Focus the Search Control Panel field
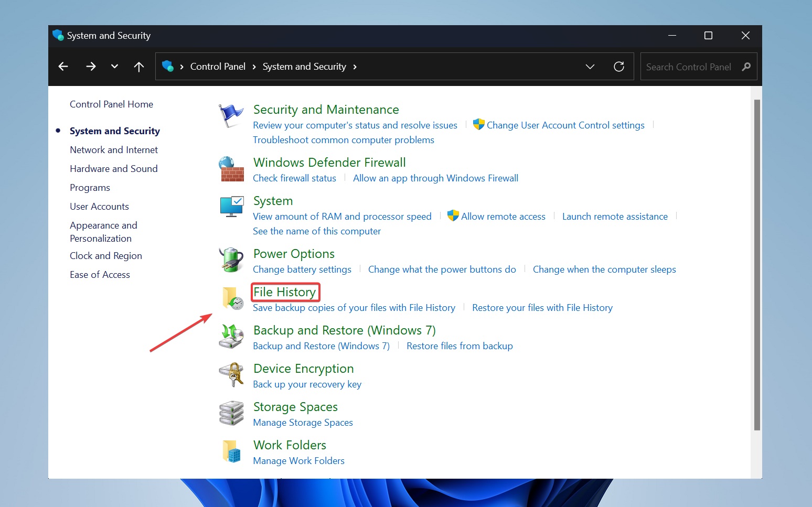Viewport: 812px width, 507px height. coord(699,67)
